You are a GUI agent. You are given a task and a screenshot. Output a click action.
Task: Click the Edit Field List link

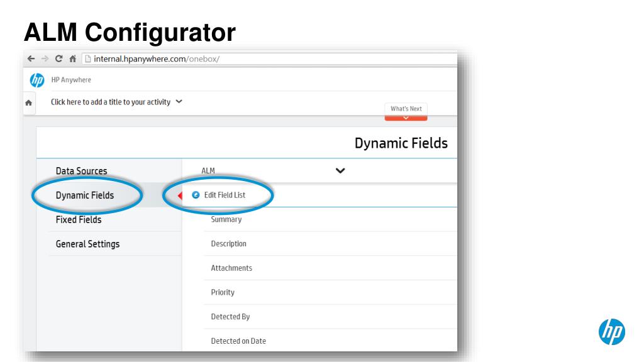225,195
